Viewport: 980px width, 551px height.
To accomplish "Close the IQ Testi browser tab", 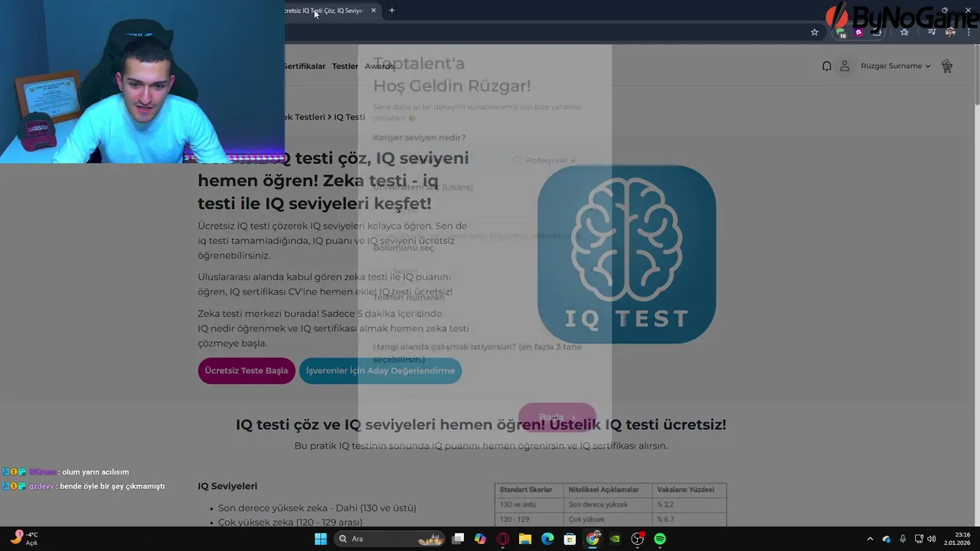I will tap(374, 11).
